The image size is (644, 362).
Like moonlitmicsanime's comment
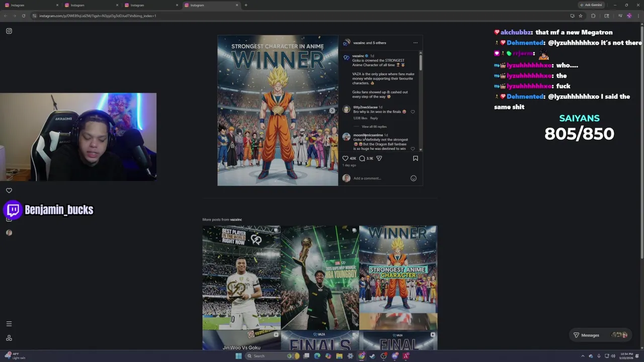(x=413, y=148)
